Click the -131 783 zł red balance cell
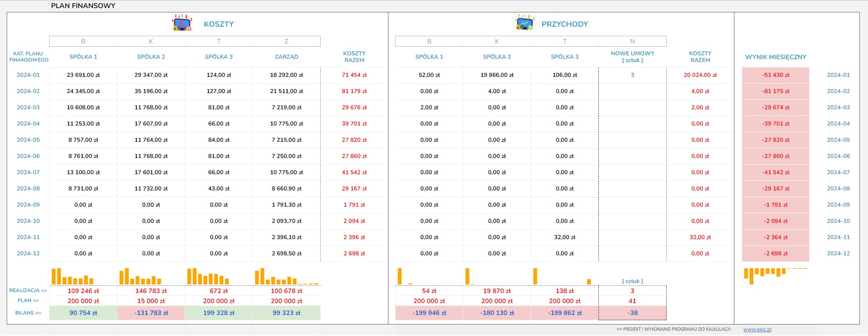Screen dimensions: 868x336 151,313
